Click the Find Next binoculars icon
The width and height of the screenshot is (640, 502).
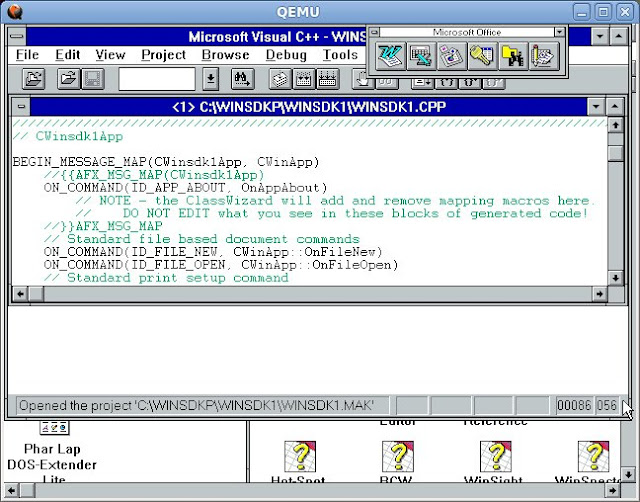[x=242, y=79]
